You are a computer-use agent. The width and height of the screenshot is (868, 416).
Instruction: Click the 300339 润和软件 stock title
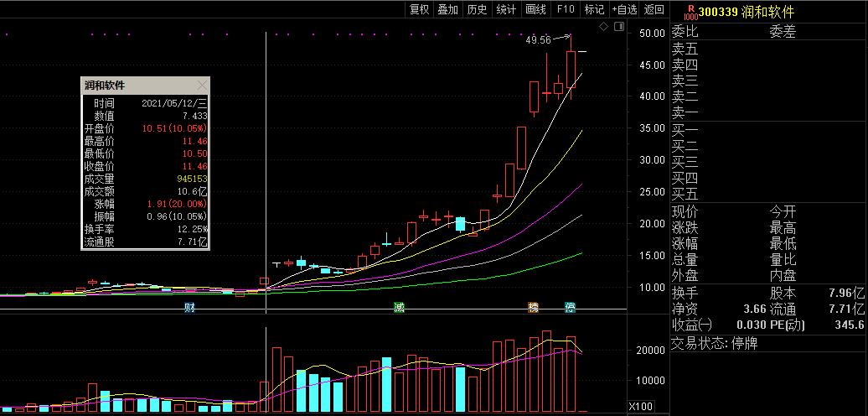click(x=747, y=11)
